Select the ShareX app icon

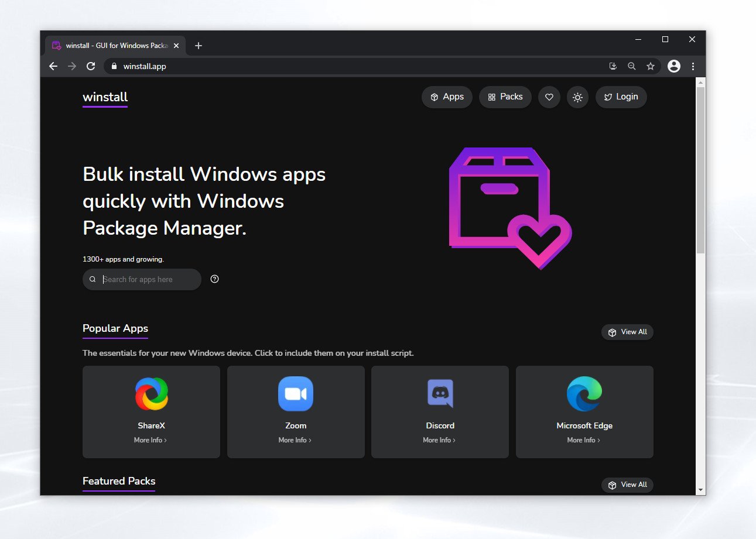[151, 393]
